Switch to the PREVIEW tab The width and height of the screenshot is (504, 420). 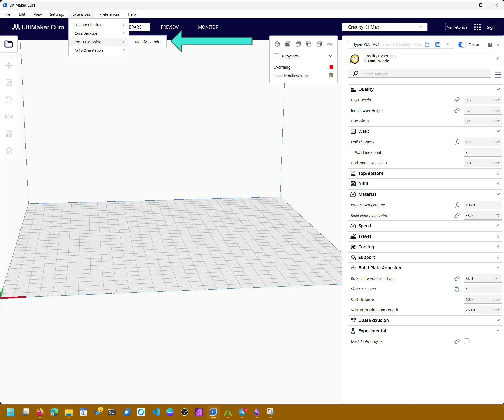(x=170, y=27)
